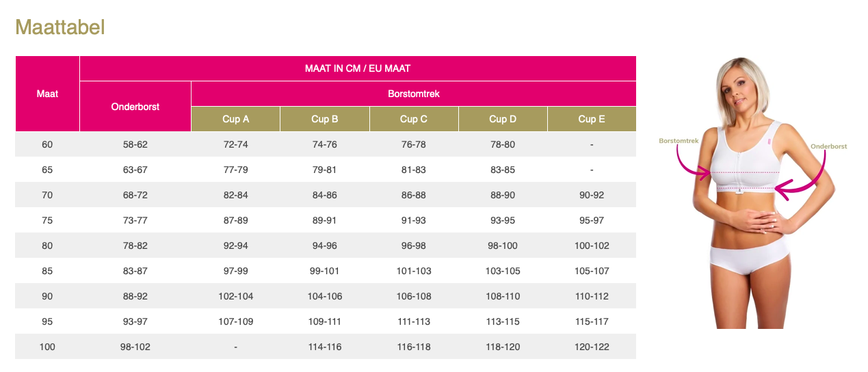Select the Onderborst column header
The width and height of the screenshot is (868, 372).
(x=135, y=107)
